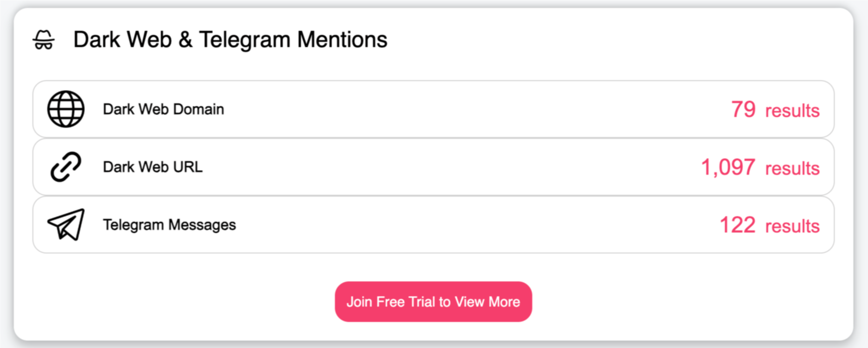Click the incognito spy icon in the header
This screenshot has height=348, width=868.
pyautogui.click(x=44, y=40)
